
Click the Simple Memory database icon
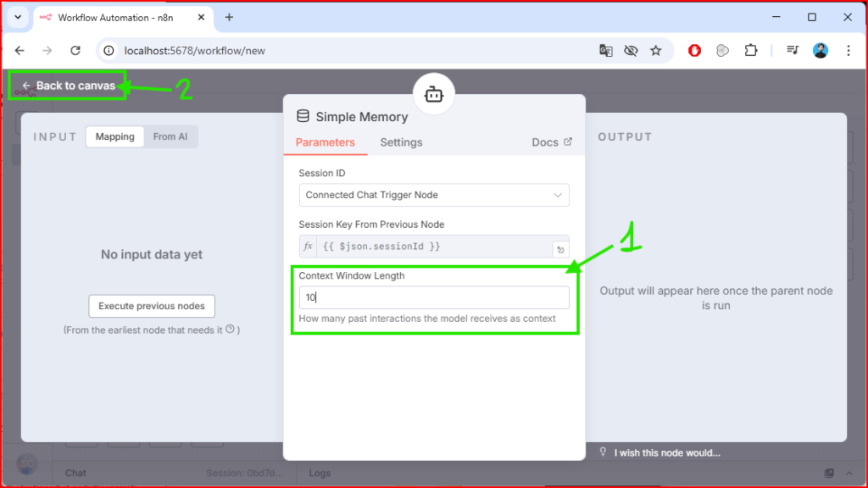(303, 117)
